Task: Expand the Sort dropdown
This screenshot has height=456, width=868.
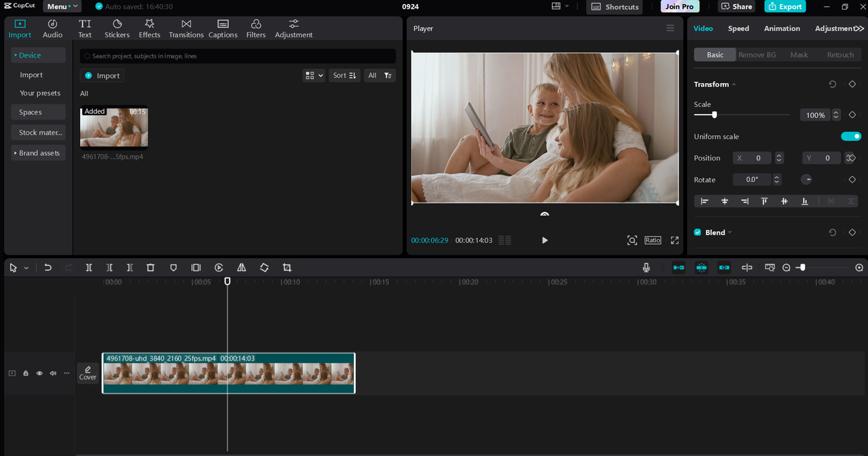Action: [344, 75]
